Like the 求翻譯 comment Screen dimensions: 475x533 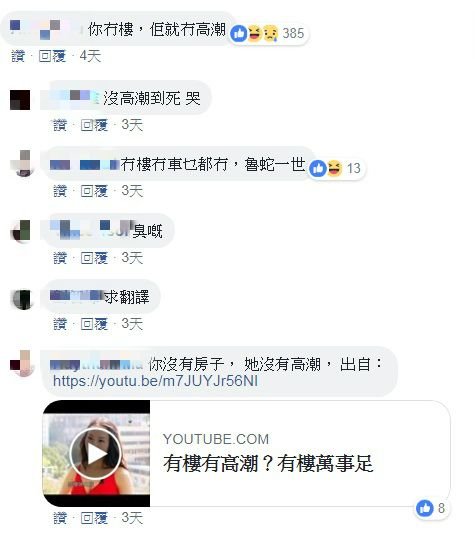[x=60, y=324]
